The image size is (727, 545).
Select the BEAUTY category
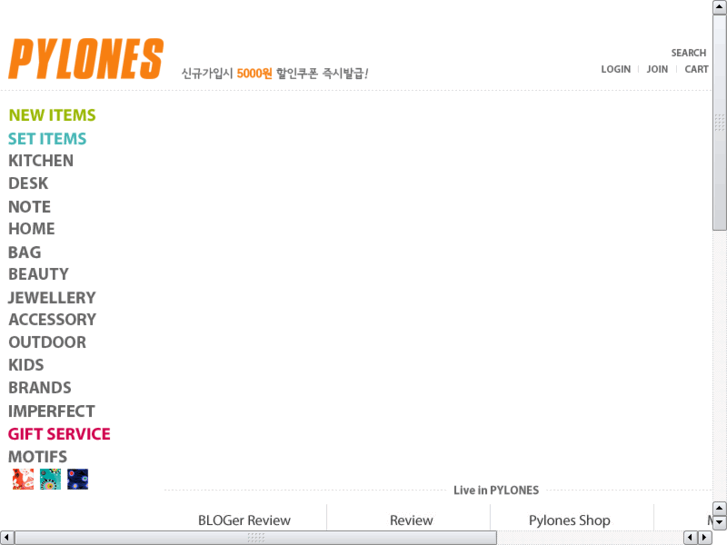[x=38, y=274]
